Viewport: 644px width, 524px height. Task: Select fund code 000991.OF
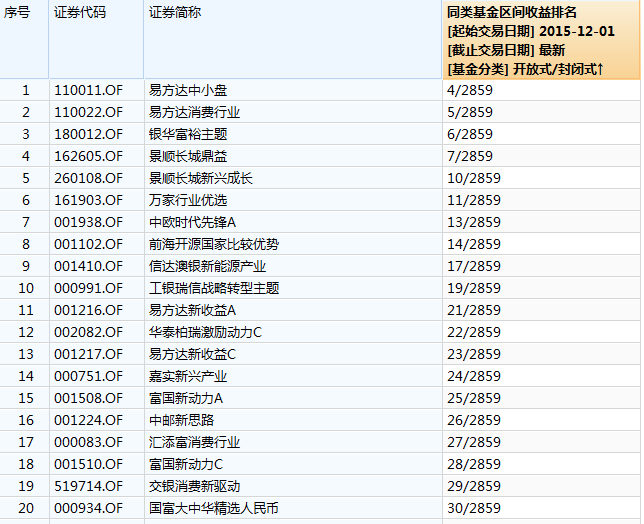tap(88, 288)
